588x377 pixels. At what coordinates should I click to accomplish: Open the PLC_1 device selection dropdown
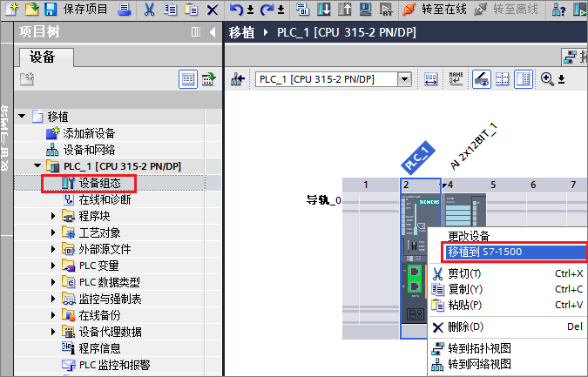click(x=404, y=79)
